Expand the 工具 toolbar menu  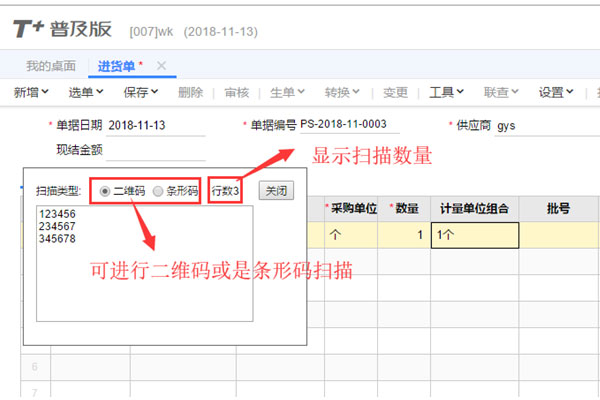coord(446,93)
